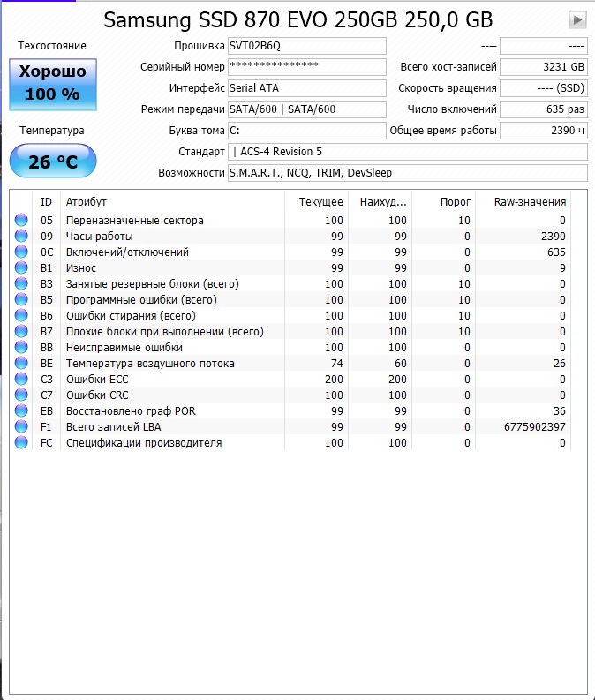Click the Наихуд... column header
The width and height of the screenshot is (595, 700).
[x=380, y=202]
